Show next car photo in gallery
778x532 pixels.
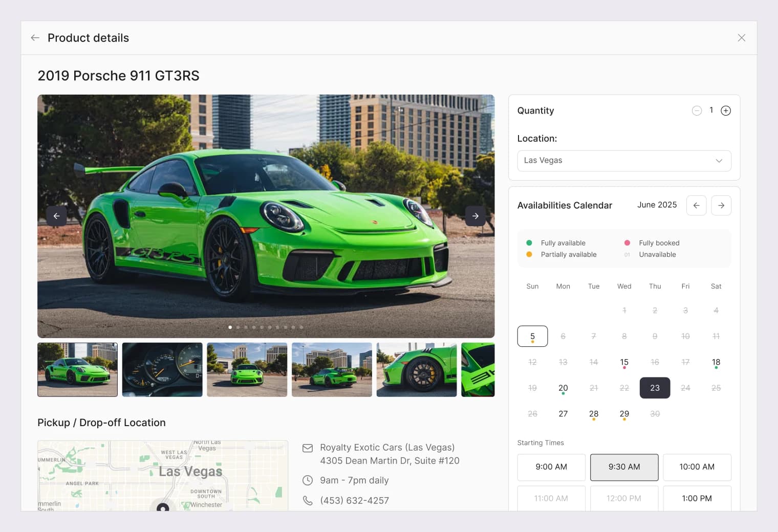click(x=476, y=216)
